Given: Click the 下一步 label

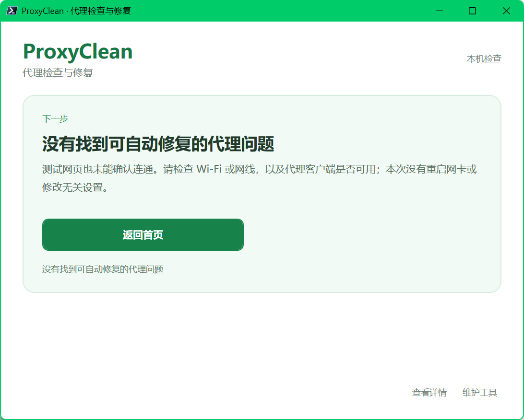Looking at the screenshot, I should 55,118.
